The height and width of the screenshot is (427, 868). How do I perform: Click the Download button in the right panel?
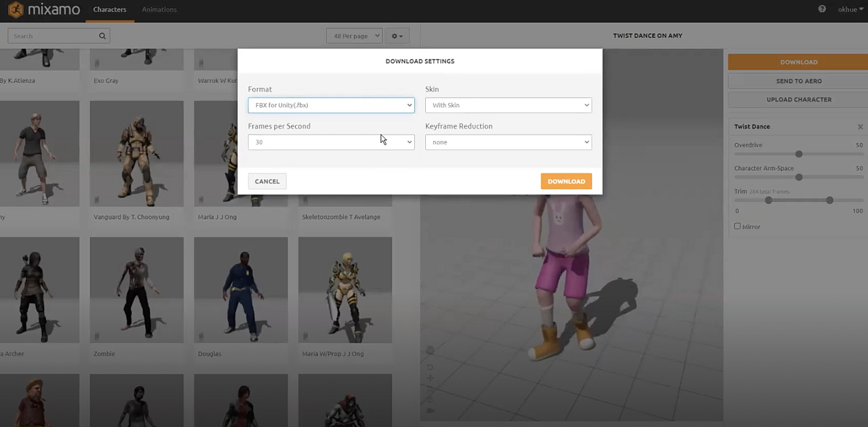pos(798,62)
